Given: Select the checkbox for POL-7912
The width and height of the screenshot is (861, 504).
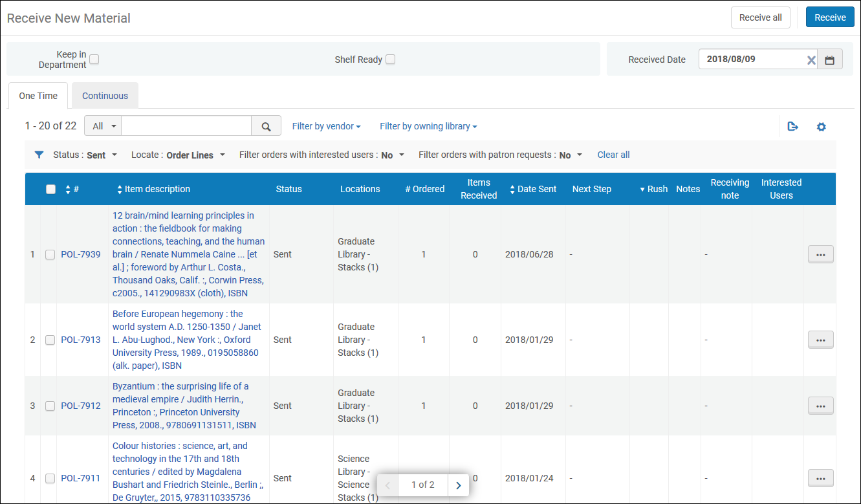Looking at the screenshot, I should (x=50, y=406).
